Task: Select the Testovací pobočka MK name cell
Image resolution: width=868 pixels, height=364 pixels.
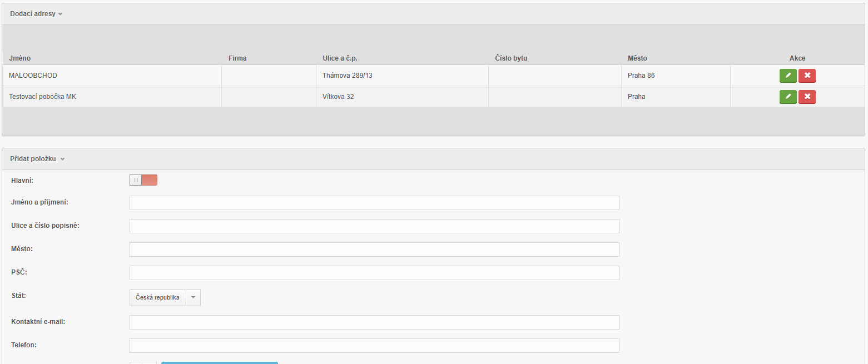Action: [112, 97]
